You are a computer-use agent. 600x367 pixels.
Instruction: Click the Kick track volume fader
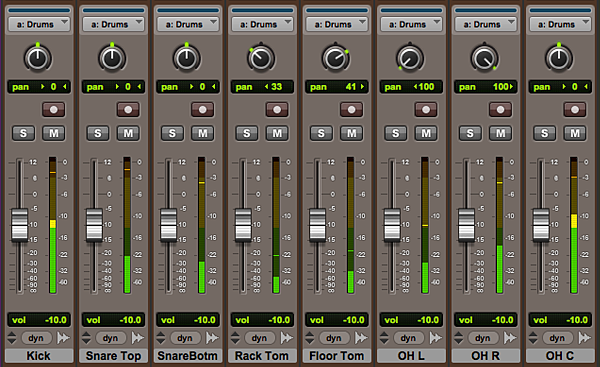click(x=20, y=225)
